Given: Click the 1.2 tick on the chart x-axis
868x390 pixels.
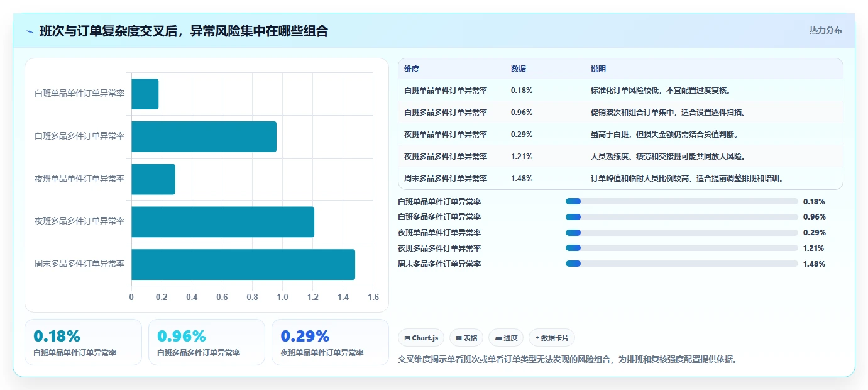Looking at the screenshot, I should 312,298.
